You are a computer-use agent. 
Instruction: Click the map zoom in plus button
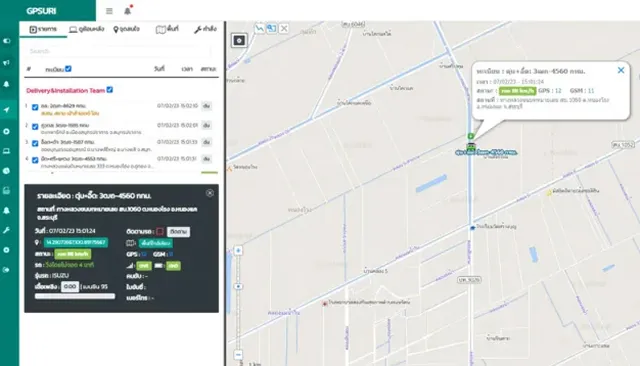pos(238,250)
